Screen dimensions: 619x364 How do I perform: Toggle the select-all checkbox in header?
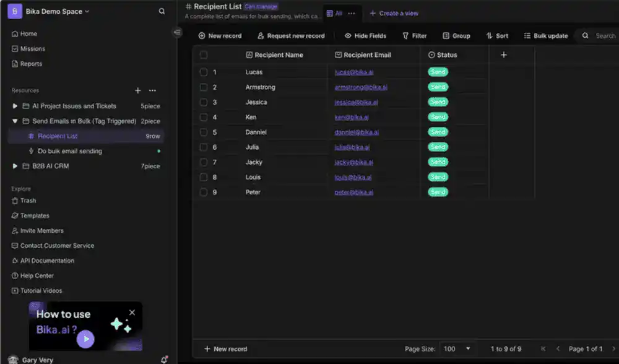click(204, 54)
